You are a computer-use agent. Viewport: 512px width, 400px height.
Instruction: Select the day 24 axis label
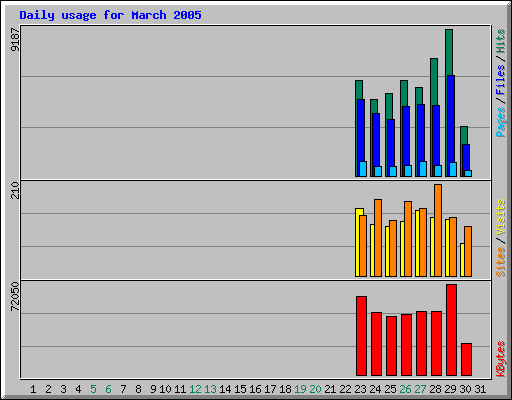pyautogui.click(x=375, y=389)
